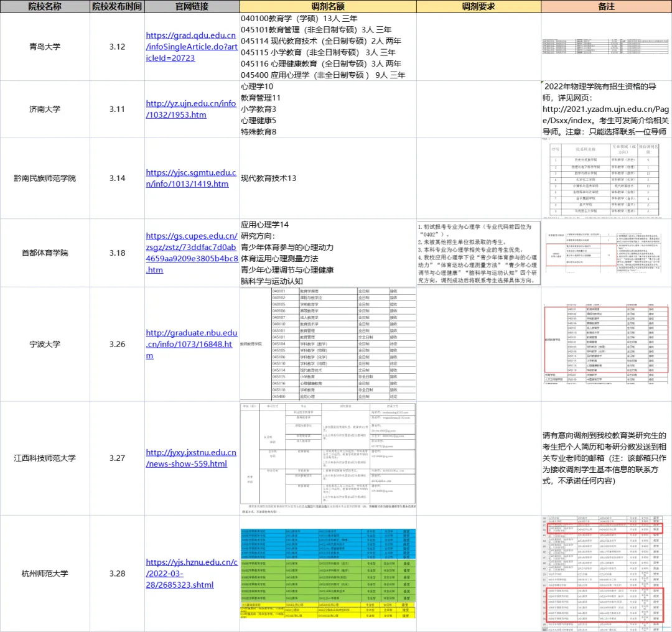Select the 宁波大学 school name cell
672x632 pixels.
pos(45,344)
